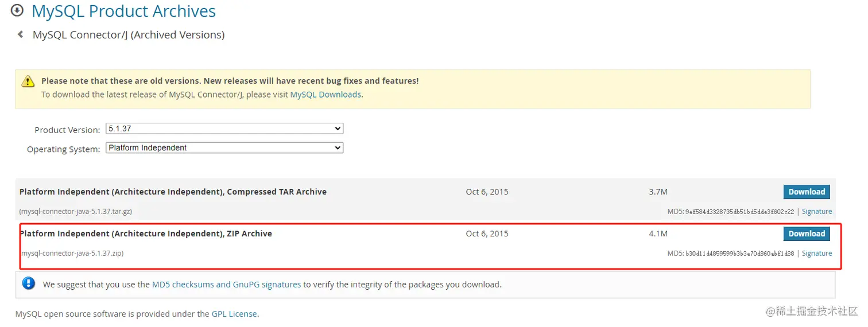Image resolution: width=868 pixels, height=327 pixels.
Task: Open the GPL License link
Action: (234, 314)
